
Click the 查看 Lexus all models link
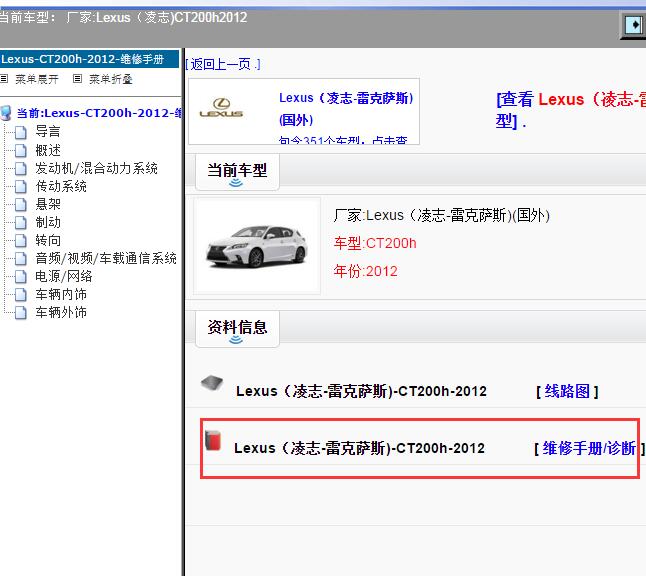(571, 110)
